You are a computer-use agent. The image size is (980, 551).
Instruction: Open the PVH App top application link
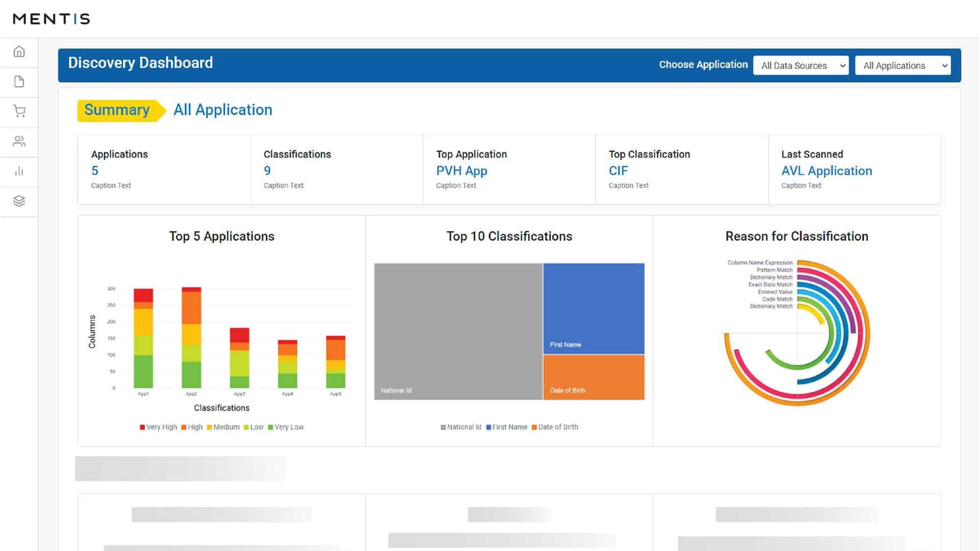point(461,171)
